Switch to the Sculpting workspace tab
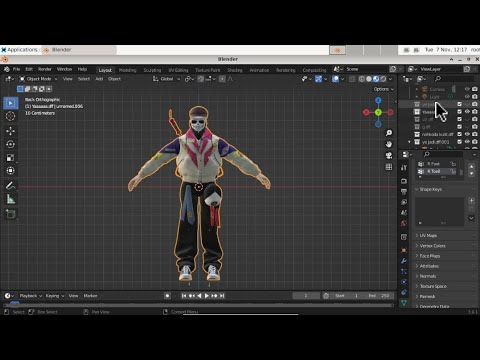The width and height of the screenshot is (480, 360). point(152,70)
